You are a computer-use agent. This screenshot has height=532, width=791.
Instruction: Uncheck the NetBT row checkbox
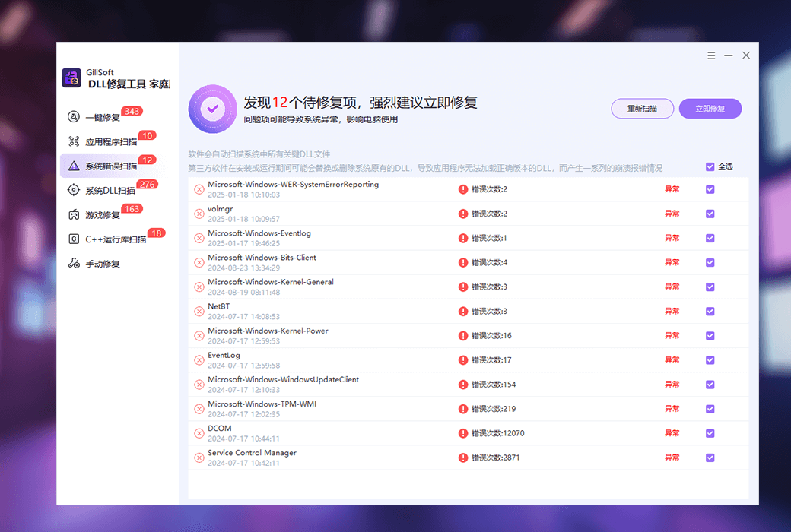coord(710,311)
